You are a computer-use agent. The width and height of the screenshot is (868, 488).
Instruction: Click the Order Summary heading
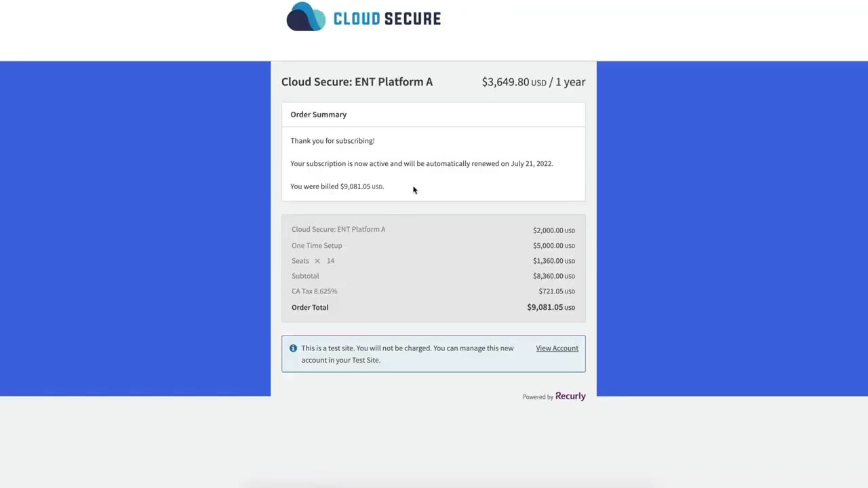(x=319, y=115)
